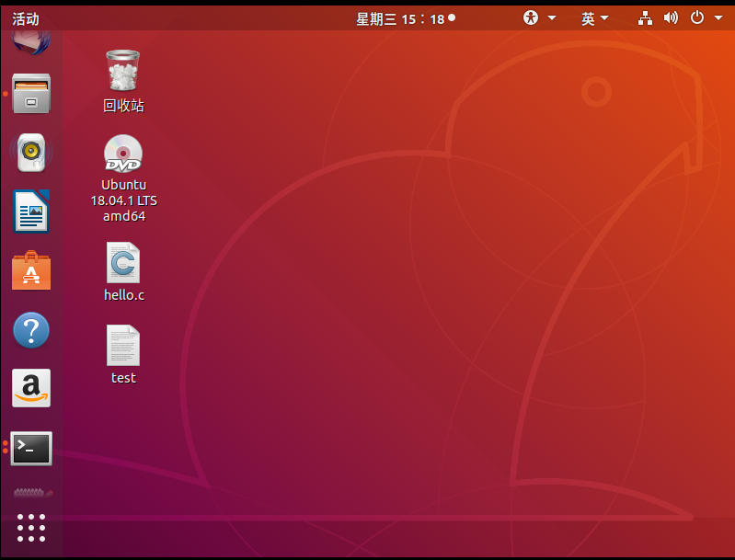Launch Amazon from the dock
Image resolution: width=735 pixels, height=560 pixels.
pyautogui.click(x=31, y=388)
